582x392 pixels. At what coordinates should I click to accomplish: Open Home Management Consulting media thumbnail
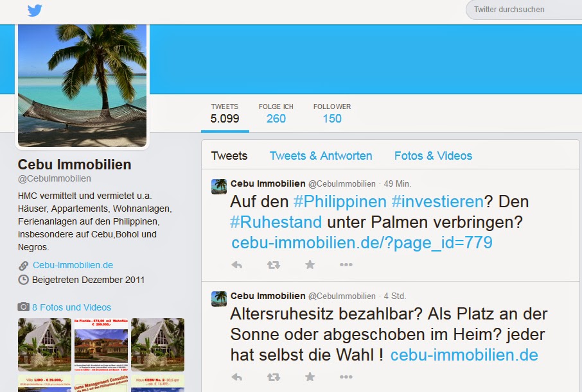[101, 383]
